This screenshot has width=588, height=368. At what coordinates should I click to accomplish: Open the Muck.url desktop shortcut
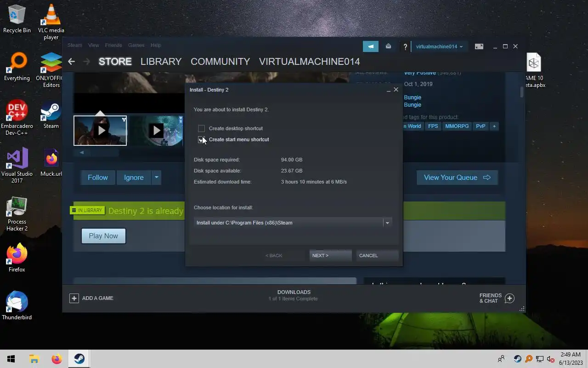(51, 163)
